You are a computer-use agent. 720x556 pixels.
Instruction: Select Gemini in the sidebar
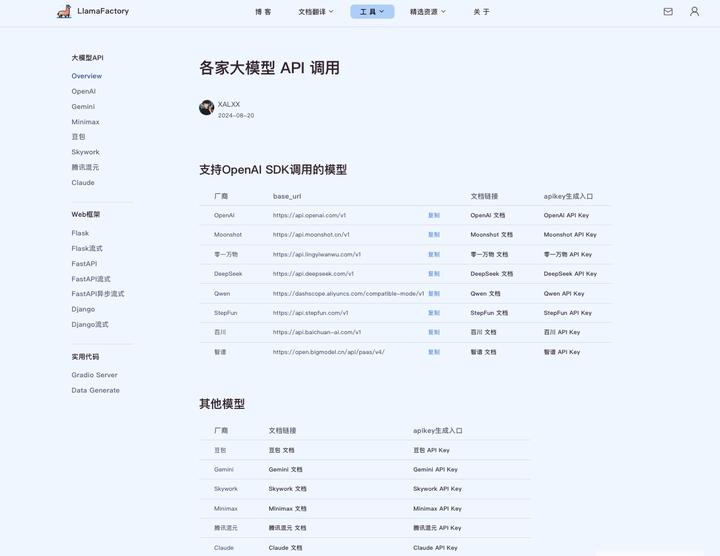tap(83, 107)
